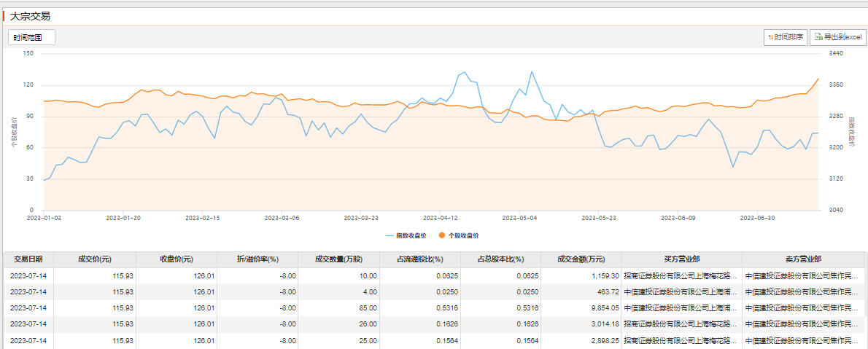The width and height of the screenshot is (868, 349).
Task: Toggle the 个股收盘价 legend series
Action: [459, 235]
